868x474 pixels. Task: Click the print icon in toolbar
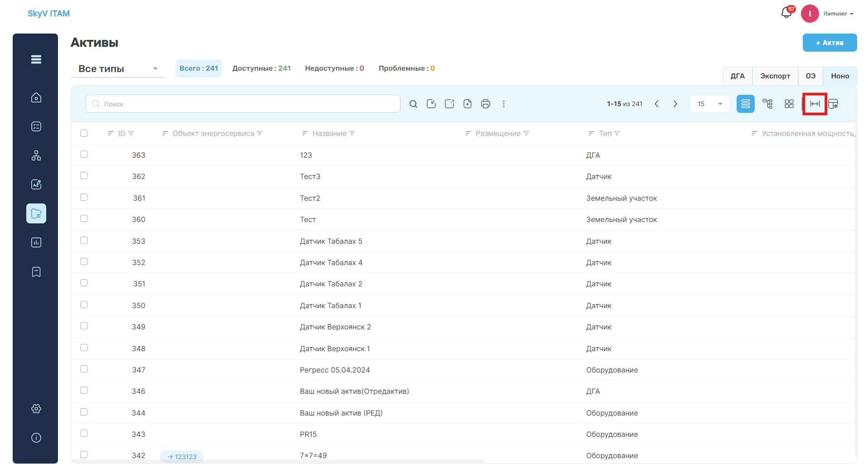(x=486, y=104)
